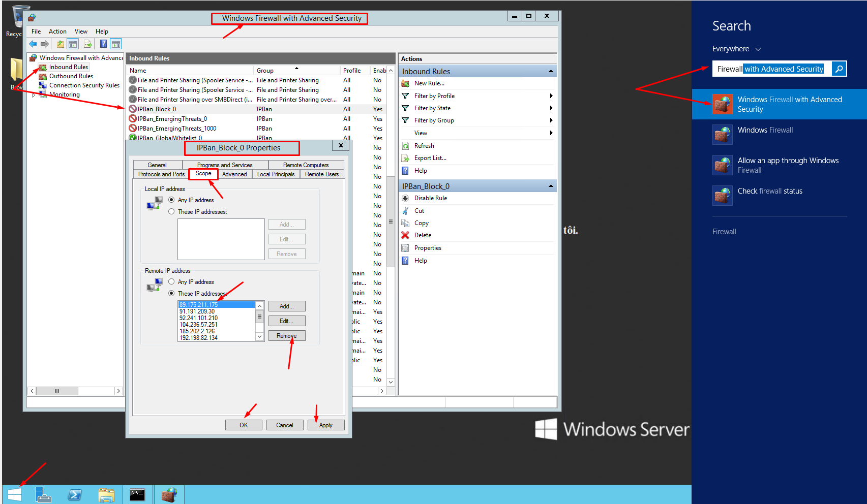Click the blue Help toolbar icon

click(103, 44)
